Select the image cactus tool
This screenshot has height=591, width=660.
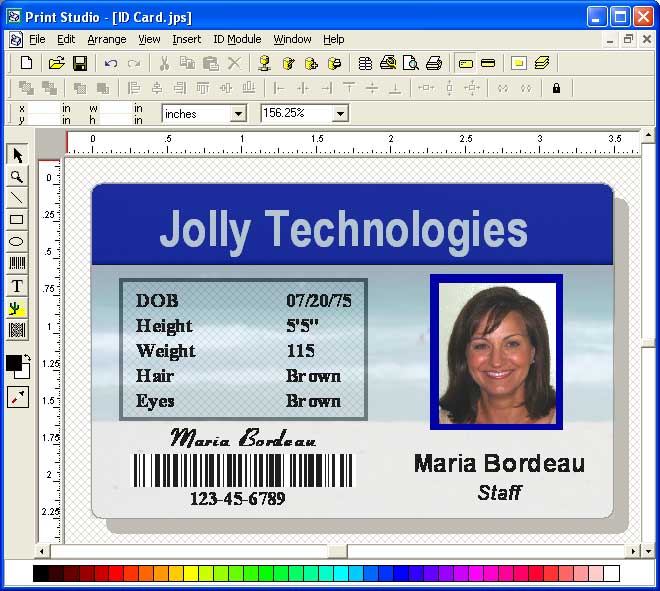click(17, 308)
